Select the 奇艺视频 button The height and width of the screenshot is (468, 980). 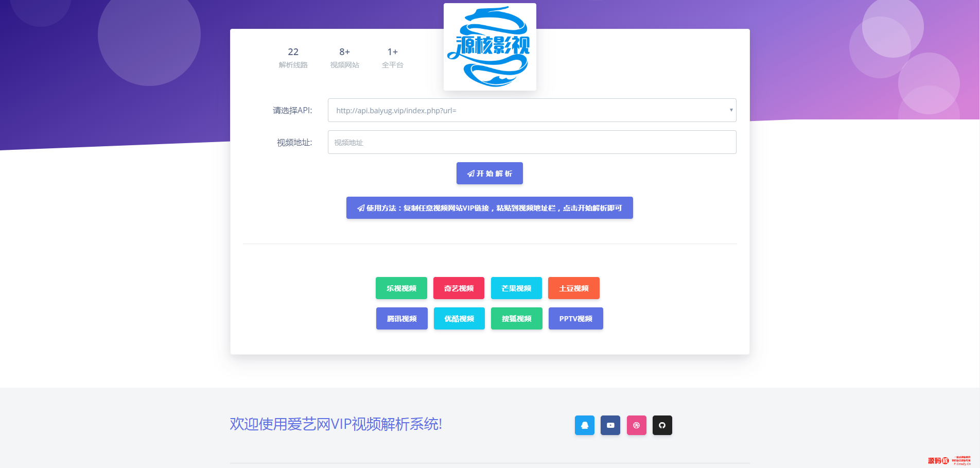pos(459,288)
